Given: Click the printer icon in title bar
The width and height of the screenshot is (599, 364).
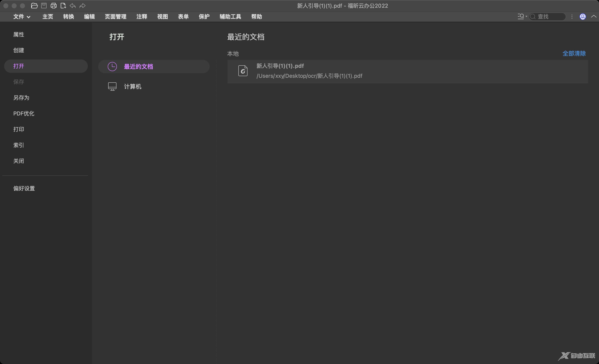Looking at the screenshot, I should (53, 6).
